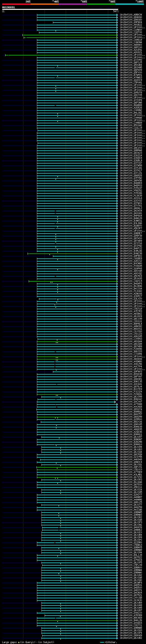
Task: Open hit UniRef100_P13060
Action: click(x=131, y=291)
